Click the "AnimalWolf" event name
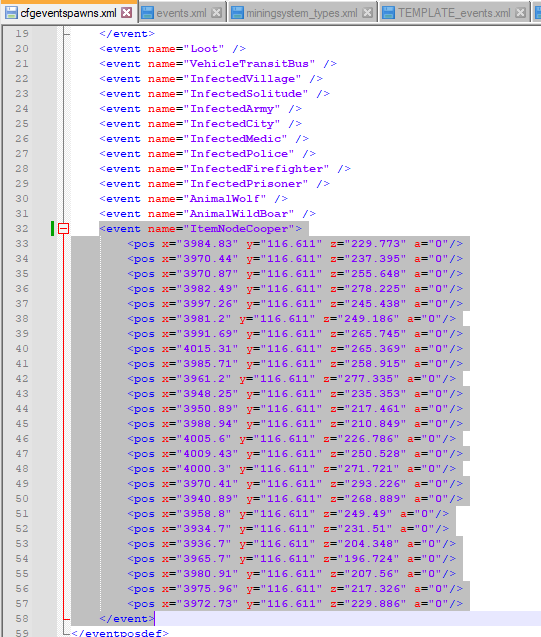Screen dimensions: 541x637 (225, 199)
